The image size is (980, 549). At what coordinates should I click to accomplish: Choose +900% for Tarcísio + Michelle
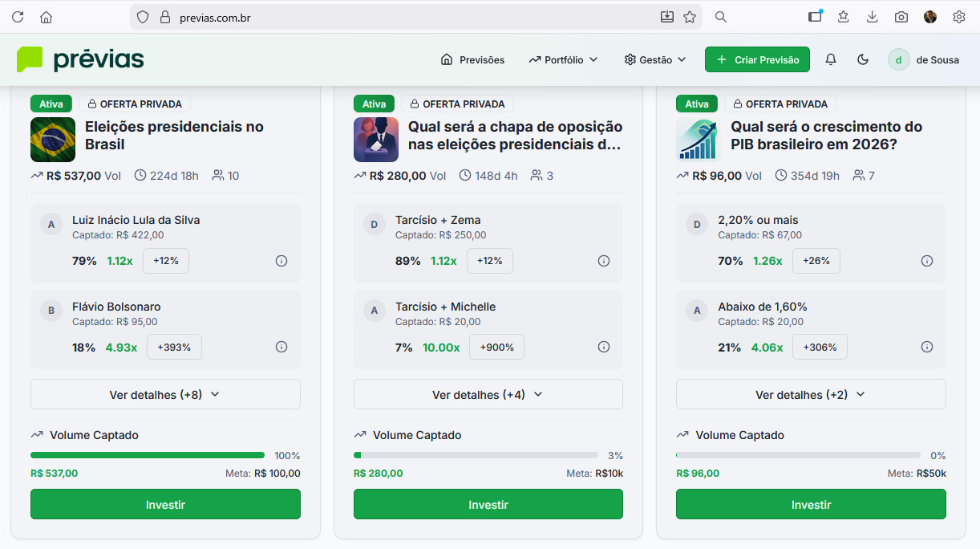point(496,347)
